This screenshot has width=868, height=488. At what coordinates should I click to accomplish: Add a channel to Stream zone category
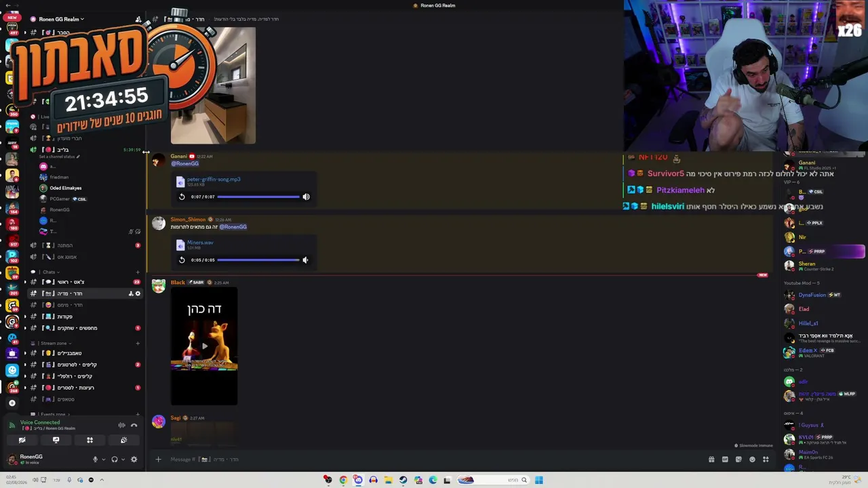(138, 343)
